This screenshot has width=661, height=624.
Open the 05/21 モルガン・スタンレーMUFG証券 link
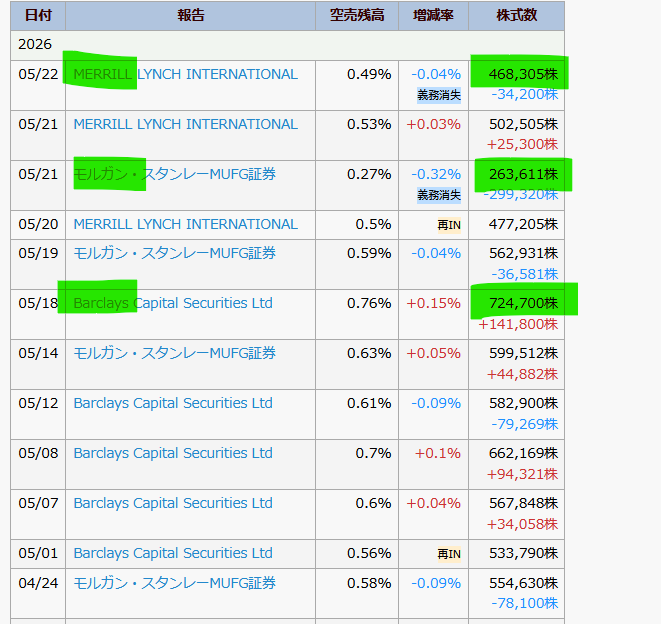click(175, 174)
